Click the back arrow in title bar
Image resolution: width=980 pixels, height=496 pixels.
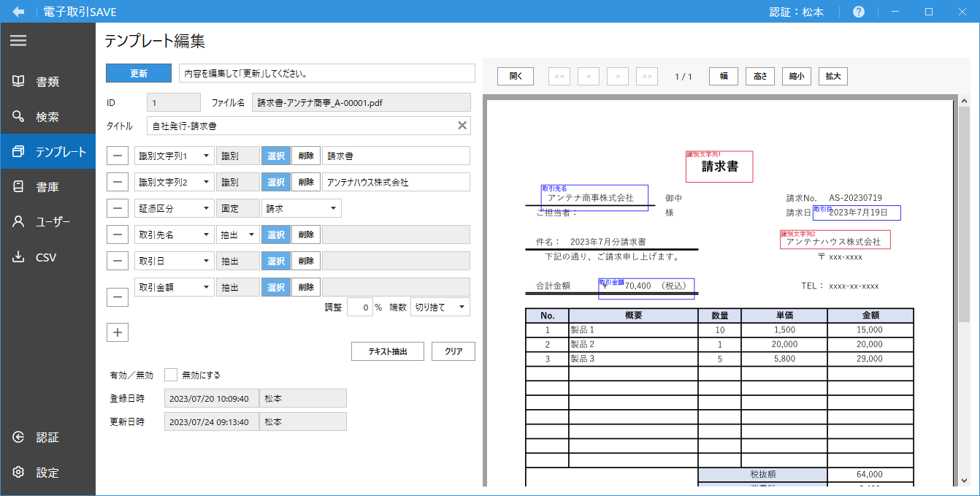(19, 12)
